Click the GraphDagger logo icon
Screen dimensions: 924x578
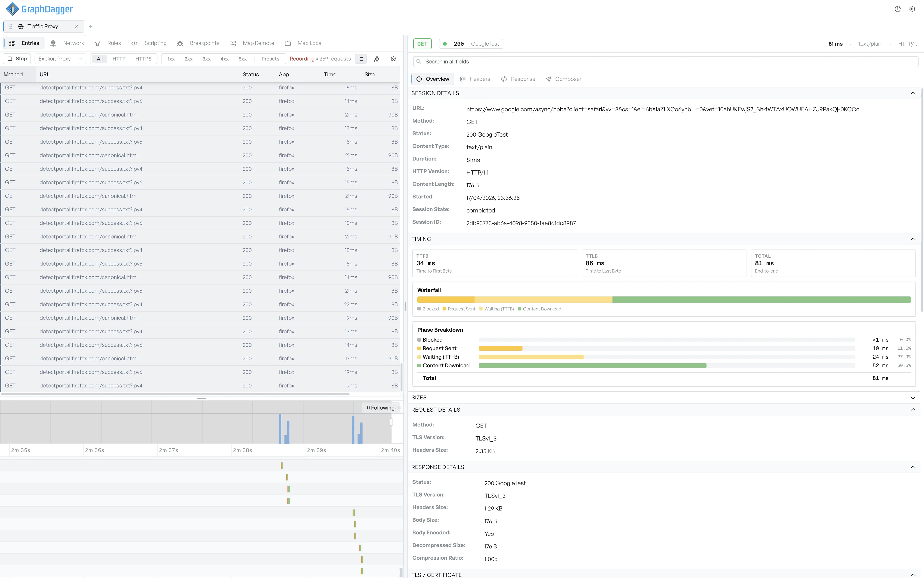[13, 9]
